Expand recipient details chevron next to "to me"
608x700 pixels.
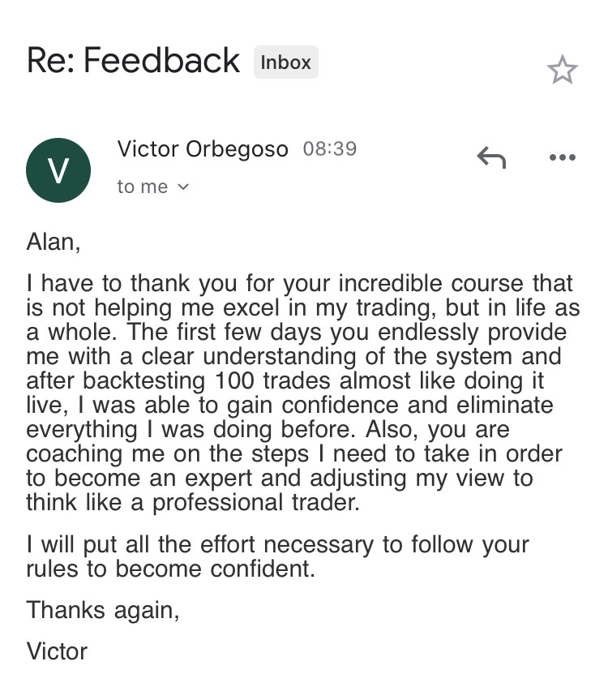(182, 187)
